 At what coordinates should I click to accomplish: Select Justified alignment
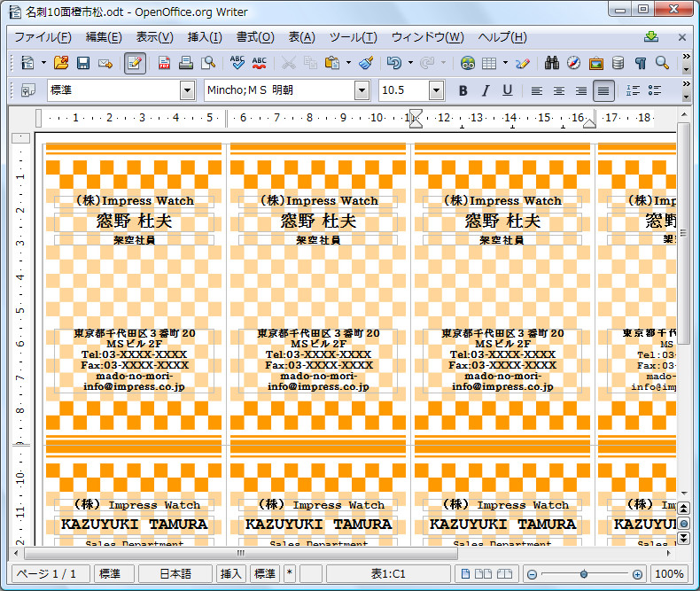[x=603, y=90]
